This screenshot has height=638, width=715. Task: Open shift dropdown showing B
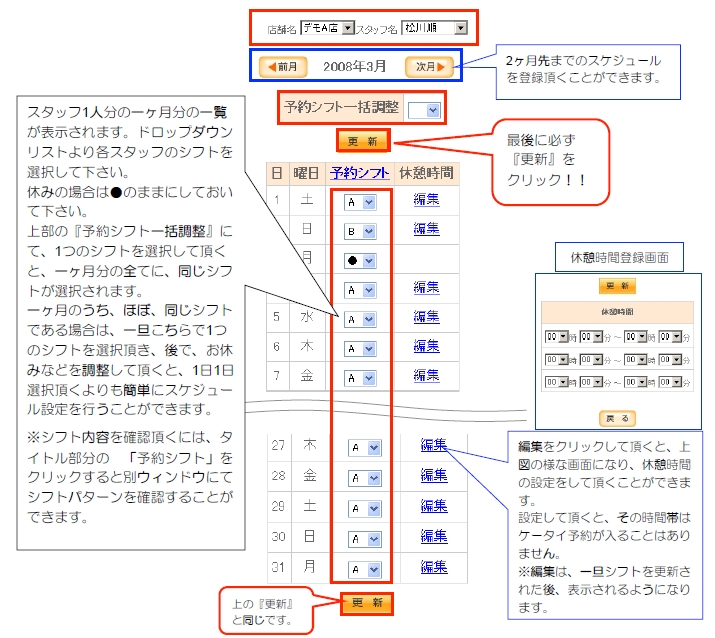[361, 230]
